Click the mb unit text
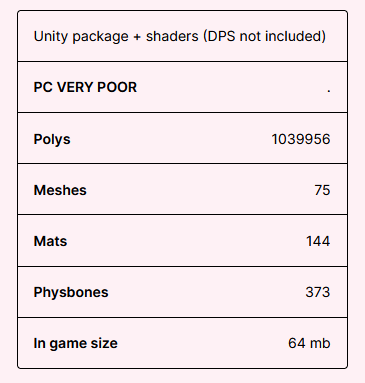Screen dimensions: 365x383 (x=320, y=343)
